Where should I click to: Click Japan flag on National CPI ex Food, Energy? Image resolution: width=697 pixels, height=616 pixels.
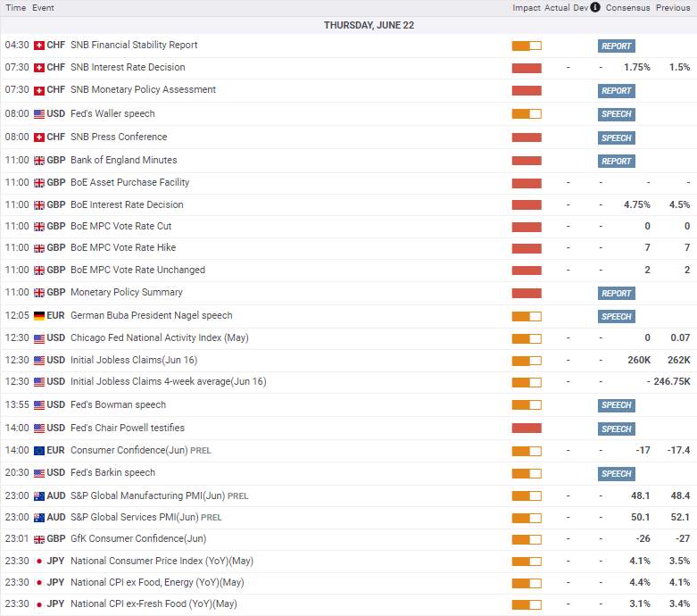coord(39,583)
